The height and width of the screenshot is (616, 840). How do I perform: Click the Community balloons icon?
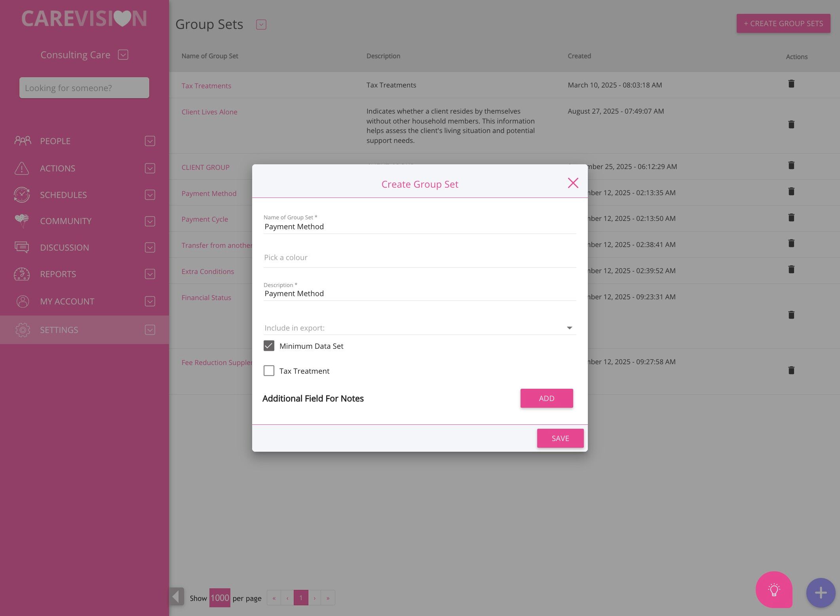pyautogui.click(x=22, y=221)
